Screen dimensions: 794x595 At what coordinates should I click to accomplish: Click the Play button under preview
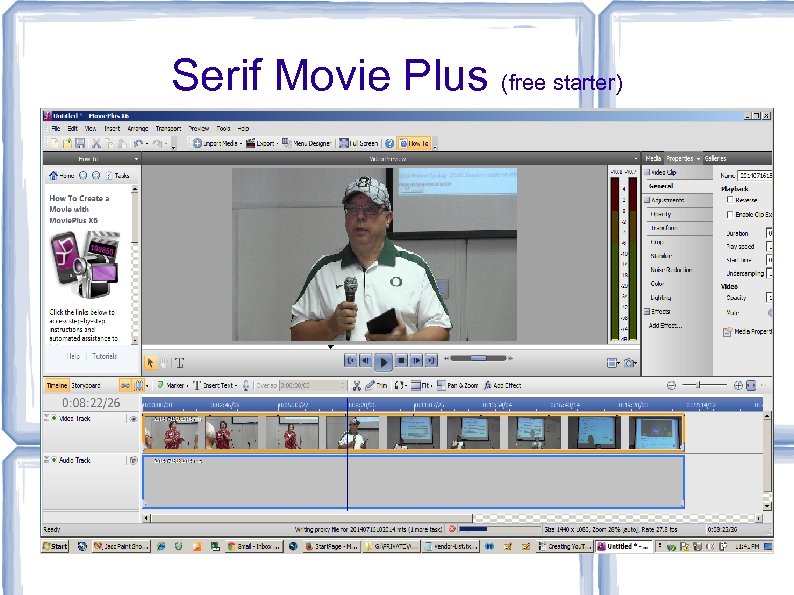pos(383,362)
